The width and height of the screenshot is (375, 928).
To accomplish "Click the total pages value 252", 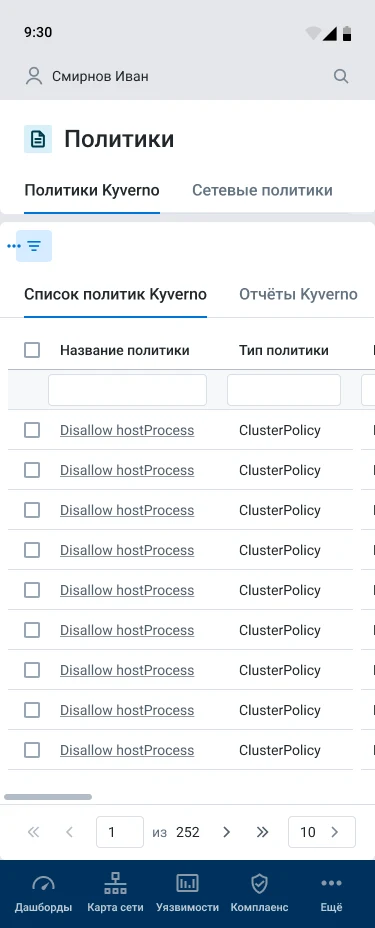I will (188, 832).
